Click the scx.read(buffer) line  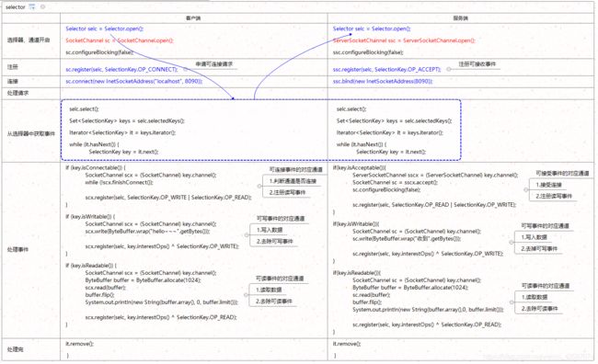pos(105,288)
